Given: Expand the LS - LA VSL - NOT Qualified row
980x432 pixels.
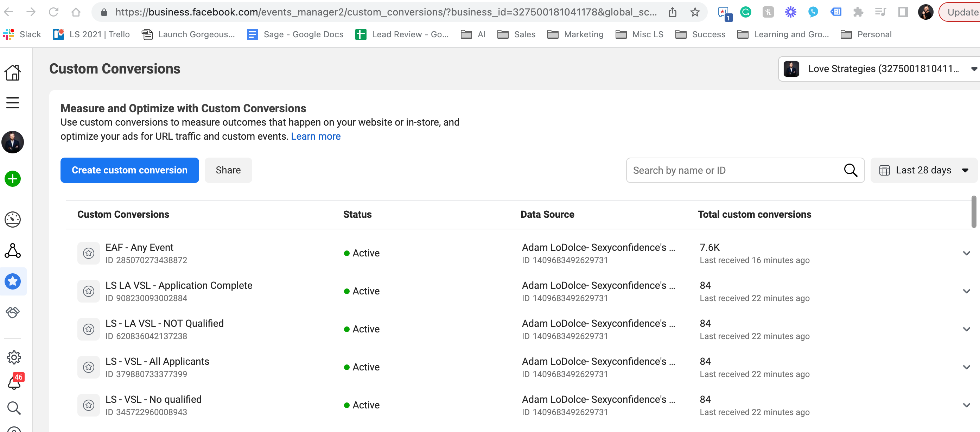Looking at the screenshot, I should tap(966, 329).
